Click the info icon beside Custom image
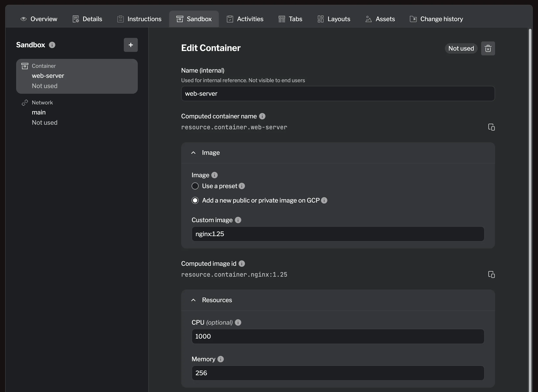Screen dimensions: 538x392 238,220
